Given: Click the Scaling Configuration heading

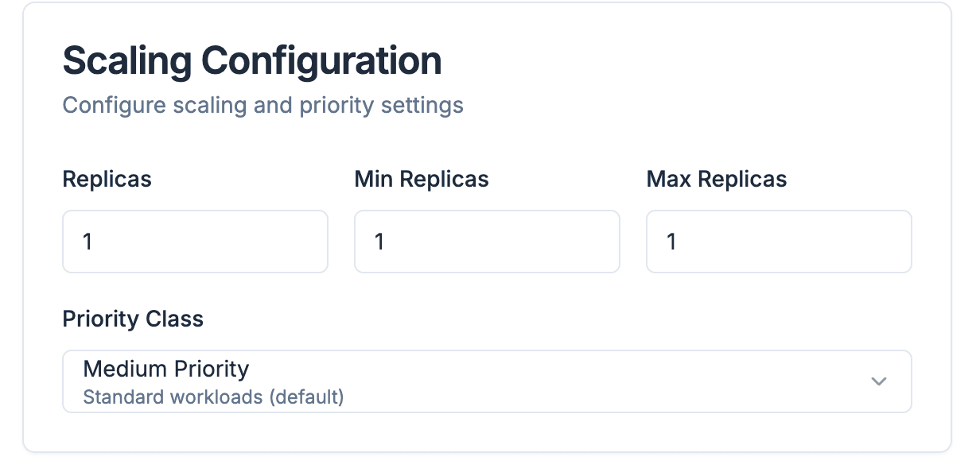Looking at the screenshot, I should tap(251, 61).
